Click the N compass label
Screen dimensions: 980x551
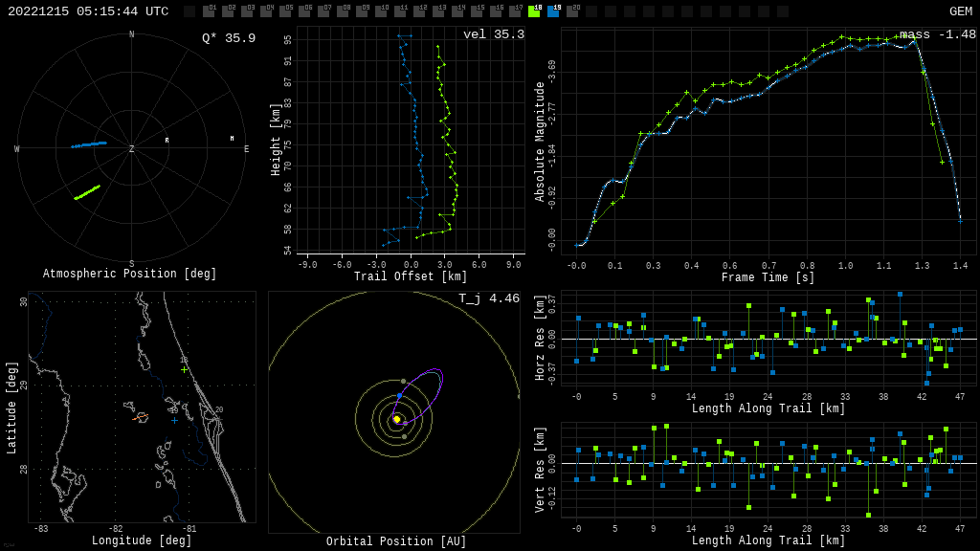132,35
